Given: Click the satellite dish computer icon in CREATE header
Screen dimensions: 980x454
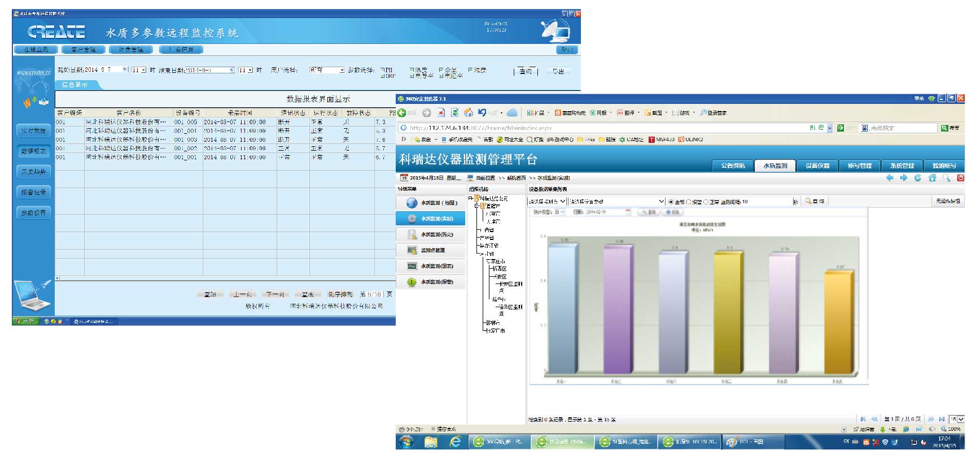Looking at the screenshot, I should (x=555, y=31).
